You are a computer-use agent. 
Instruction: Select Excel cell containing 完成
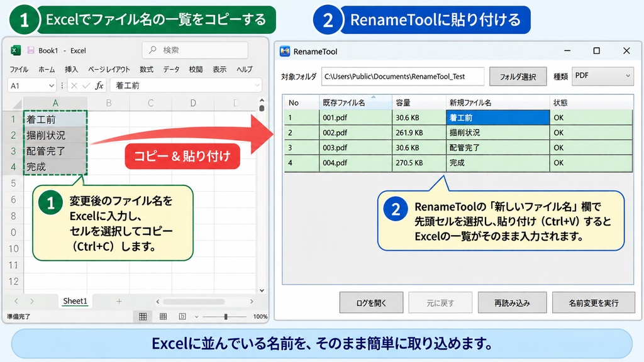point(55,167)
